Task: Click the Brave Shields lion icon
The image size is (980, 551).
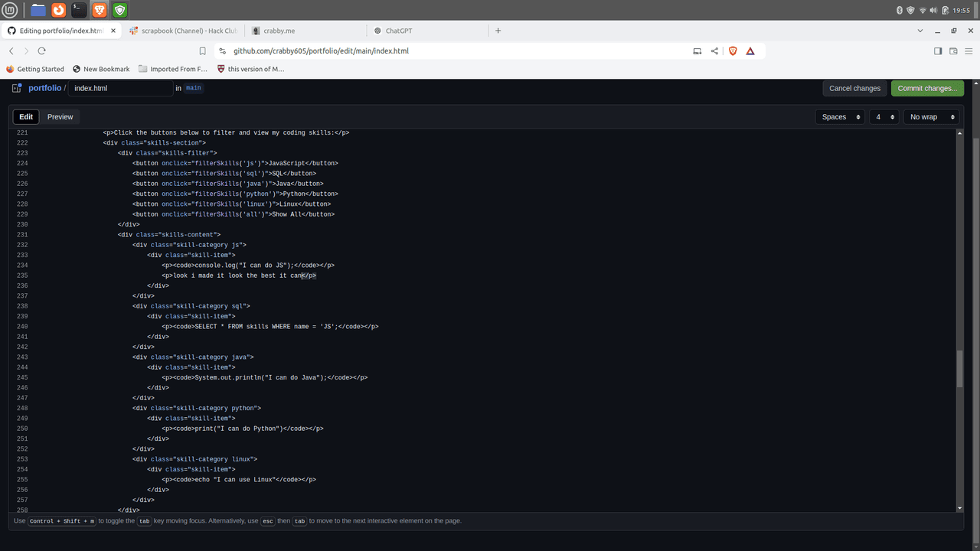Action: [x=733, y=51]
